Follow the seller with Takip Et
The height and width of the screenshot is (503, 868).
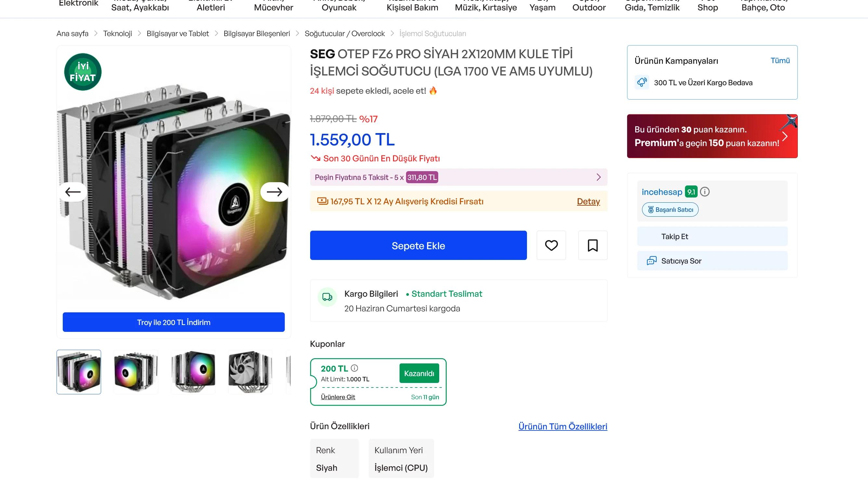pyautogui.click(x=712, y=237)
